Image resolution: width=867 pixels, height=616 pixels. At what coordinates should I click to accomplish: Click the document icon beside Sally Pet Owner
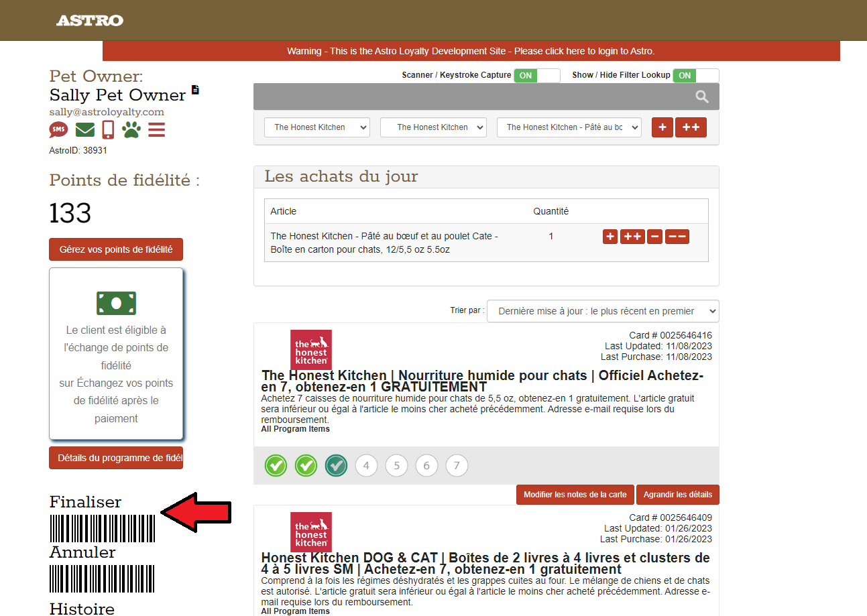point(195,90)
